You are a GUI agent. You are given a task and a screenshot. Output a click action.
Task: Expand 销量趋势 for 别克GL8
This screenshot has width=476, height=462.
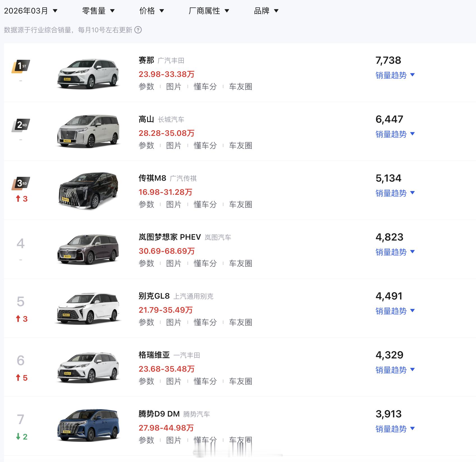[395, 311]
